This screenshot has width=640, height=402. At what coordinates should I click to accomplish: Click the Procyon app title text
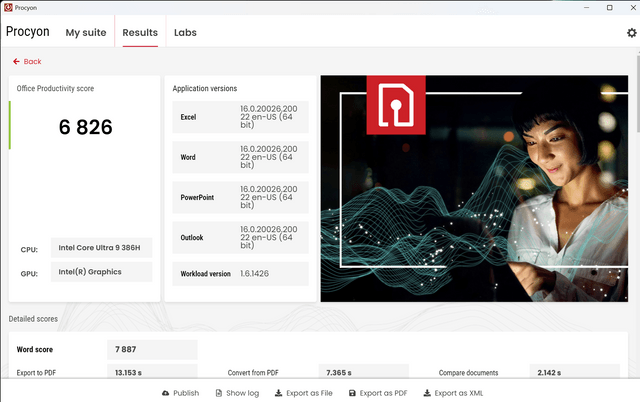tap(27, 31)
